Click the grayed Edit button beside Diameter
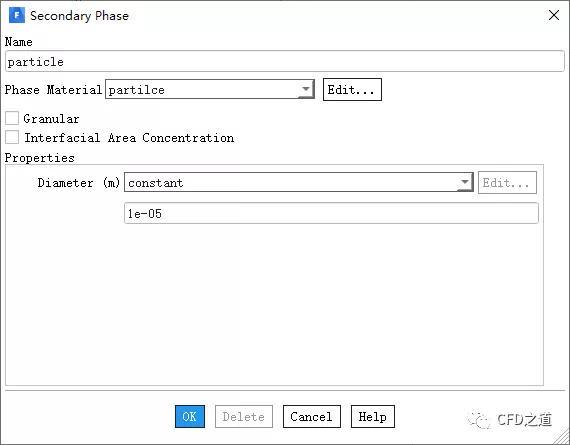The image size is (570, 445). 507,182
